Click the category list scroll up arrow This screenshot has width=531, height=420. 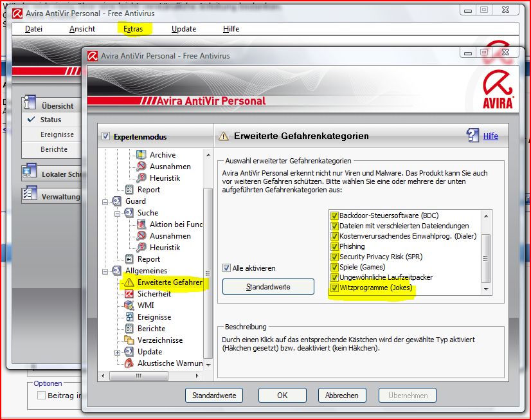[486, 215]
